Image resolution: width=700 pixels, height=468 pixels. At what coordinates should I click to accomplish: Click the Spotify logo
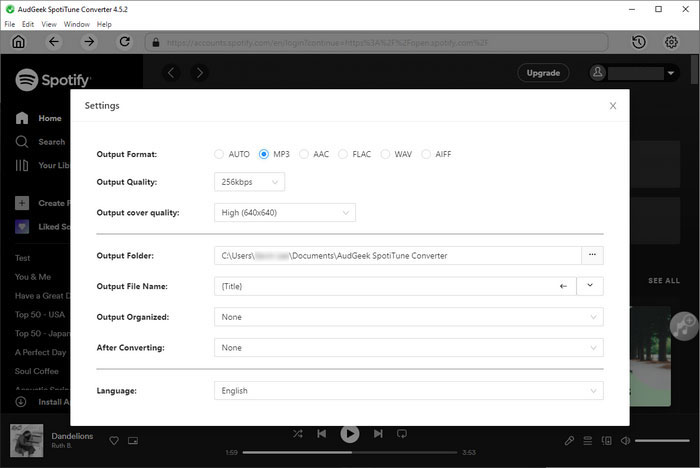53,80
